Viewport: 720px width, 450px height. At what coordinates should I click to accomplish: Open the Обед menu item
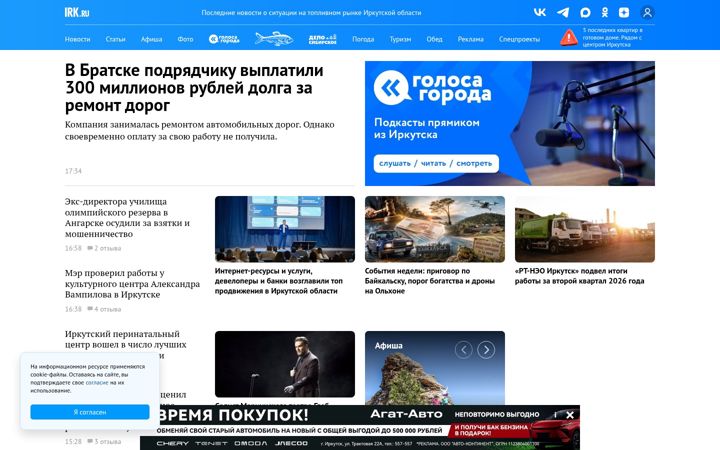point(434,39)
